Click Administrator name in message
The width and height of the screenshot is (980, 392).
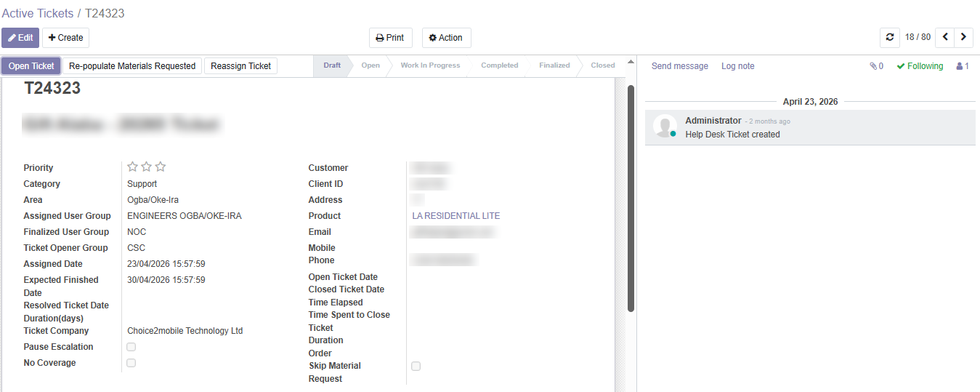pyautogui.click(x=713, y=121)
